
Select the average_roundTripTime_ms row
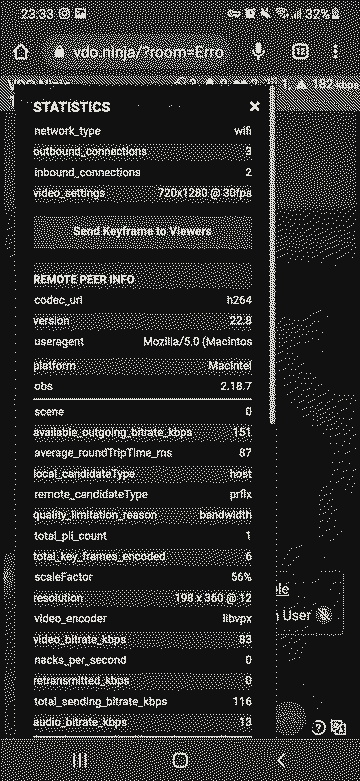[142, 453]
